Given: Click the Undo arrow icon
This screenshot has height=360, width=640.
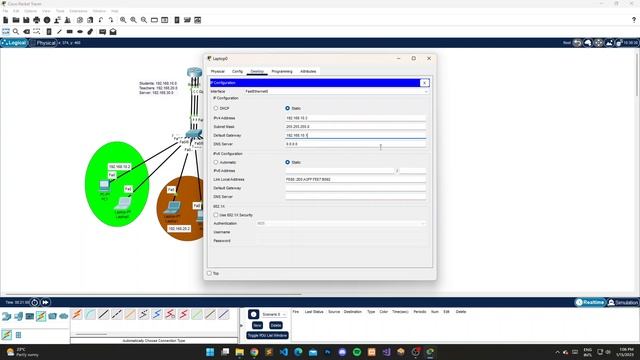Looking at the screenshot, I should click(x=100, y=20).
